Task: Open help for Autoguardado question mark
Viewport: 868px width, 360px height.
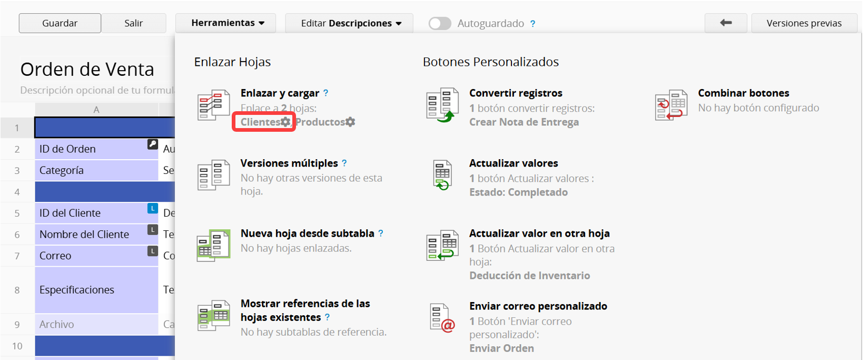Action: coord(533,24)
